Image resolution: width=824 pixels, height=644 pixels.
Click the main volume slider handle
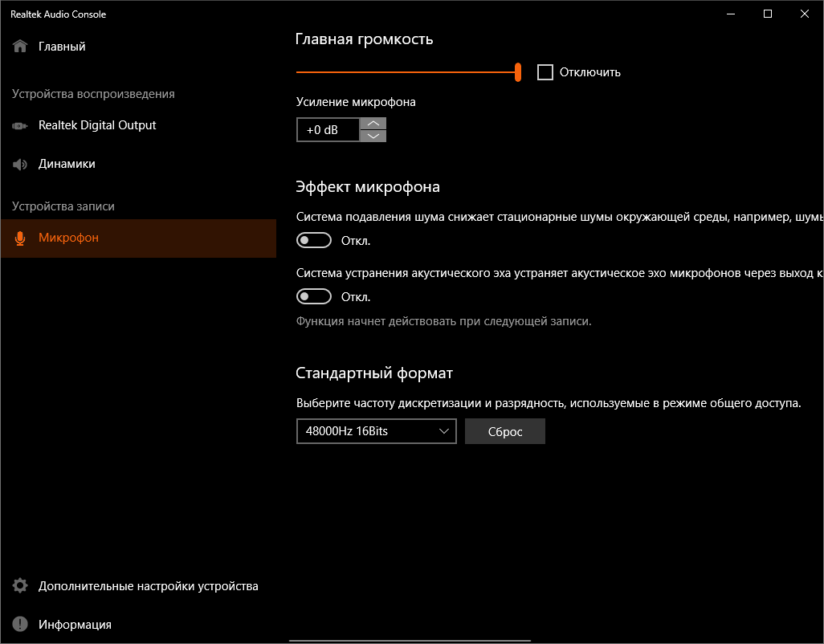pyautogui.click(x=518, y=72)
